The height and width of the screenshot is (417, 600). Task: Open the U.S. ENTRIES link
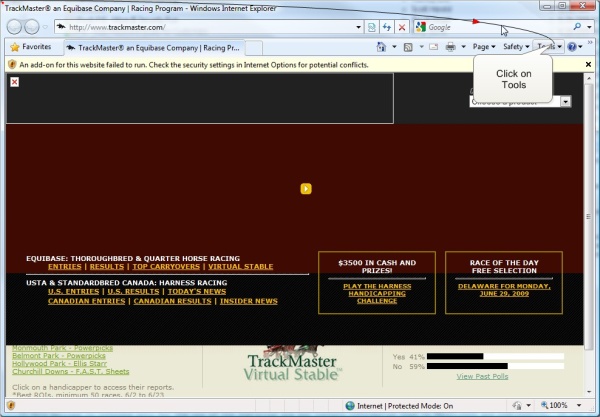point(73,292)
